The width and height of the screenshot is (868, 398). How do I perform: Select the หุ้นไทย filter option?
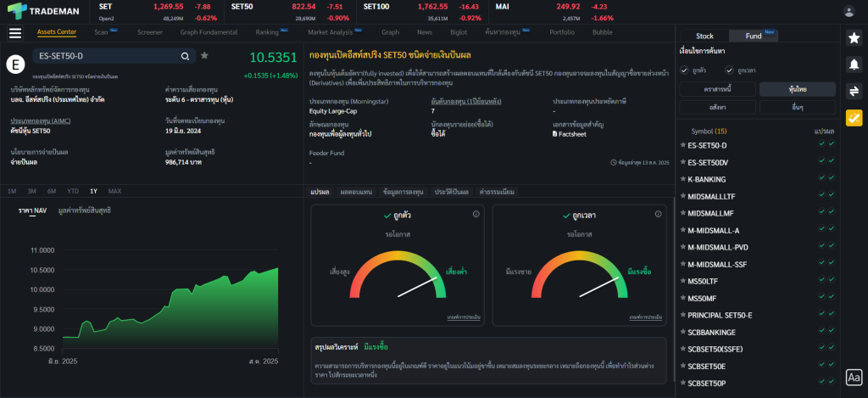pos(797,89)
